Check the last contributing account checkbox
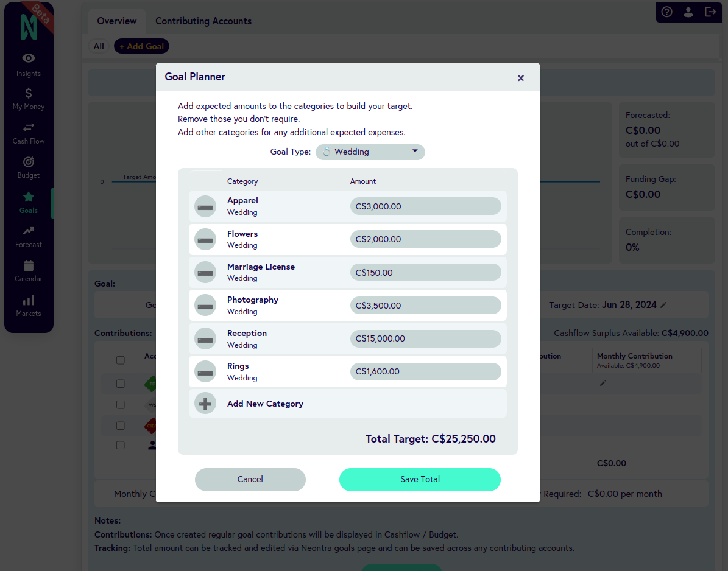The width and height of the screenshot is (728, 571). (121, 445)
